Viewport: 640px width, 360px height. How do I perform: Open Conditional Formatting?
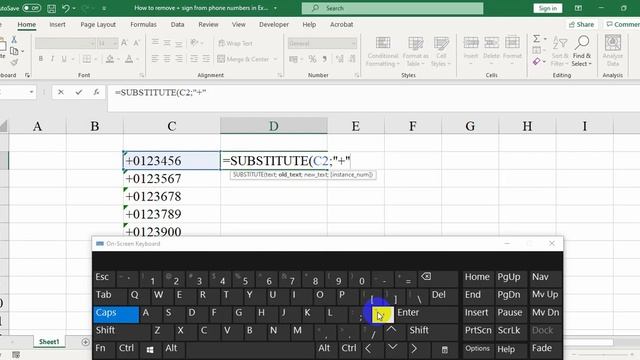click(382, 51)
